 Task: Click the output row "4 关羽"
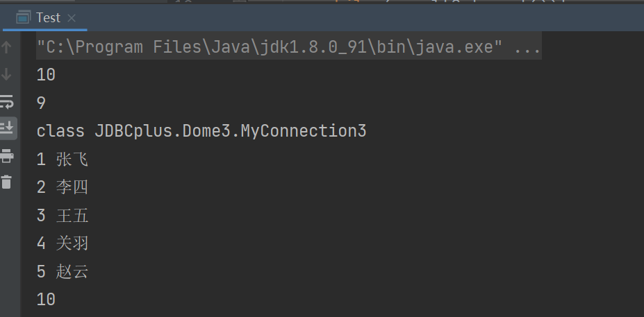[63, 243]
